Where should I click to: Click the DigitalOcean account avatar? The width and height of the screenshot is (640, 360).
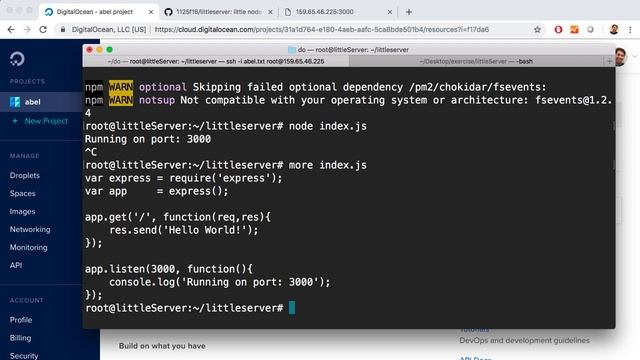point(620,56)
